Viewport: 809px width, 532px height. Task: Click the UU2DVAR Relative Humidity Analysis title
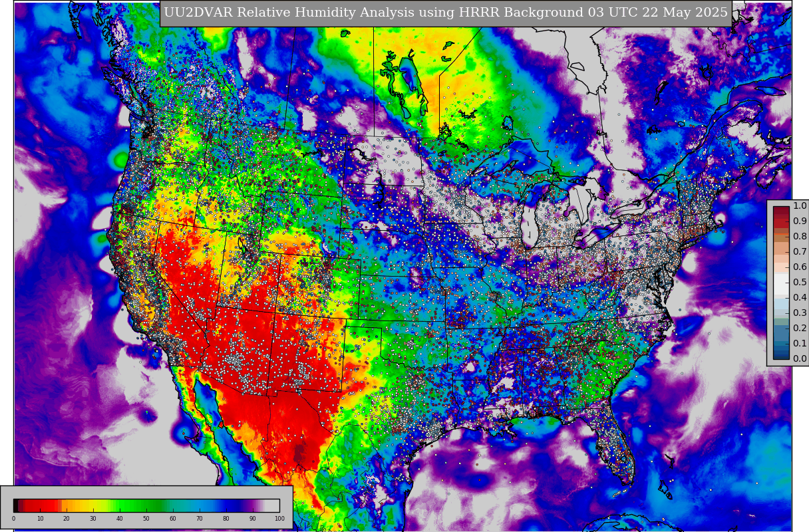[446, 13]
